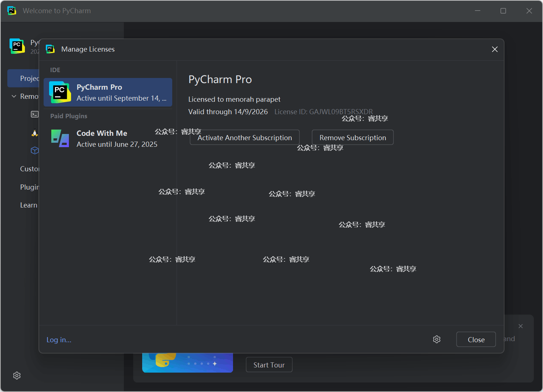Click Activate Another Subscription button
The height and width of the screenshot is (392, 543).
click(245, 137)
